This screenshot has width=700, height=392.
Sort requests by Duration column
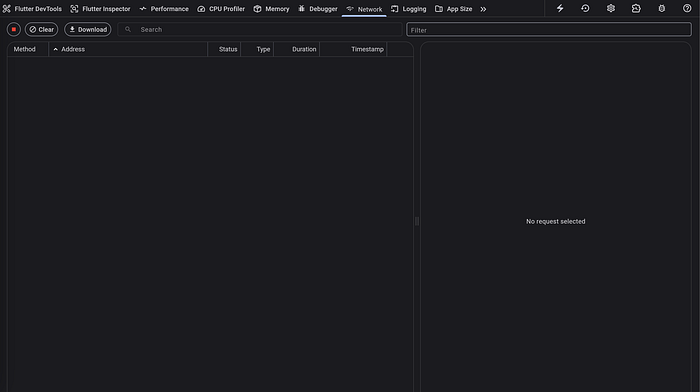(x=297, y=49)
